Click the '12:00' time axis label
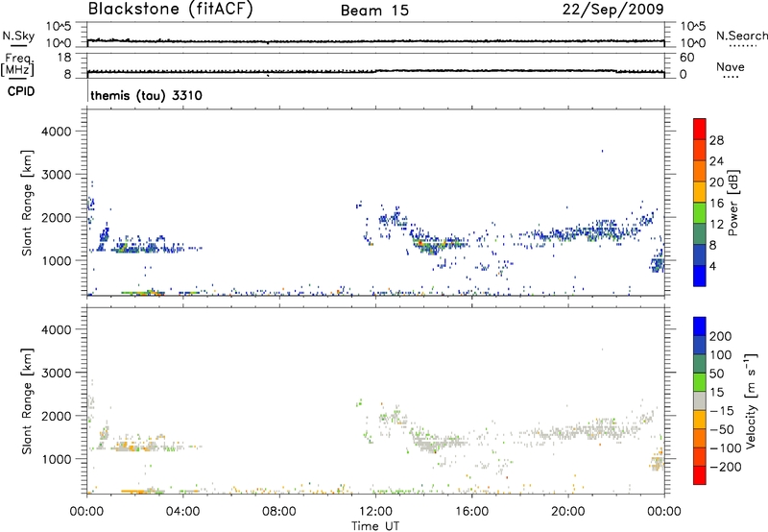 pyautogui.click(x=375, y=512)
